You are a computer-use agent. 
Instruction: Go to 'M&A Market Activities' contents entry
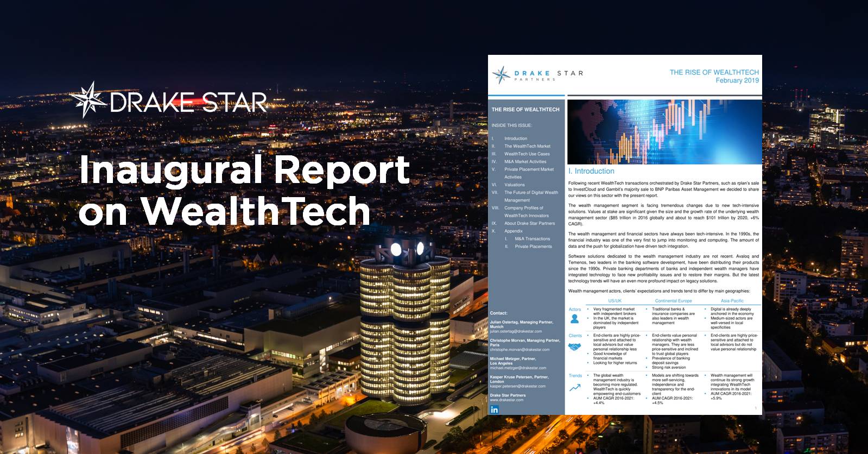[525, 161]
